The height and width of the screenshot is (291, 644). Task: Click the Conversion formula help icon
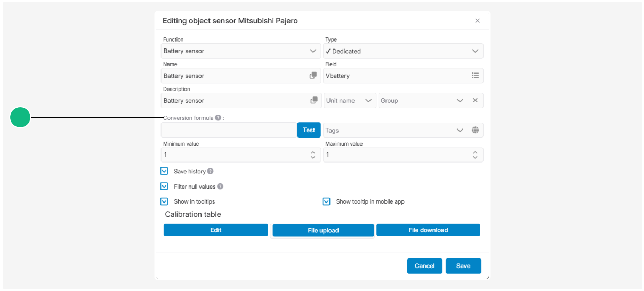[218, 118]
